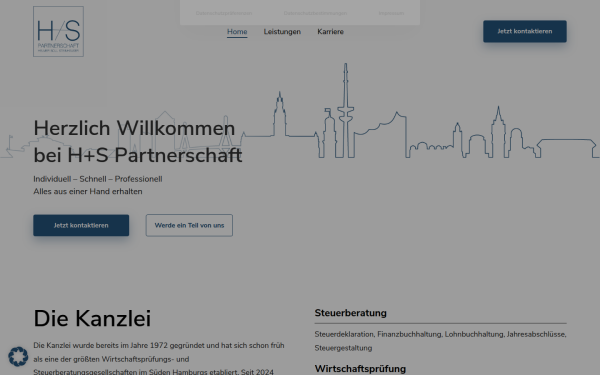Open the Datenschutzpräferenzen link
600x375 pixels.
pyautogui.click(x=224, y=13)
